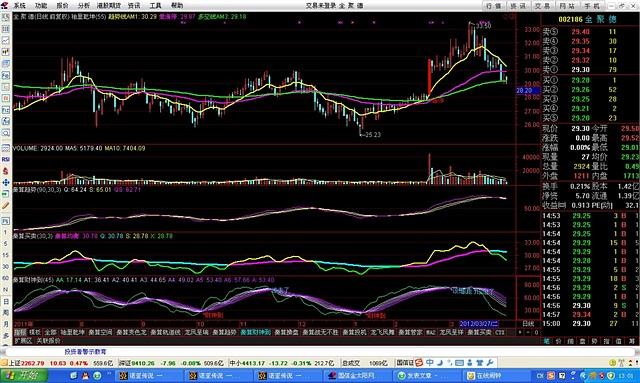
Task: Open the 日线 period selector below chart
Action: (x=528, y=324)
